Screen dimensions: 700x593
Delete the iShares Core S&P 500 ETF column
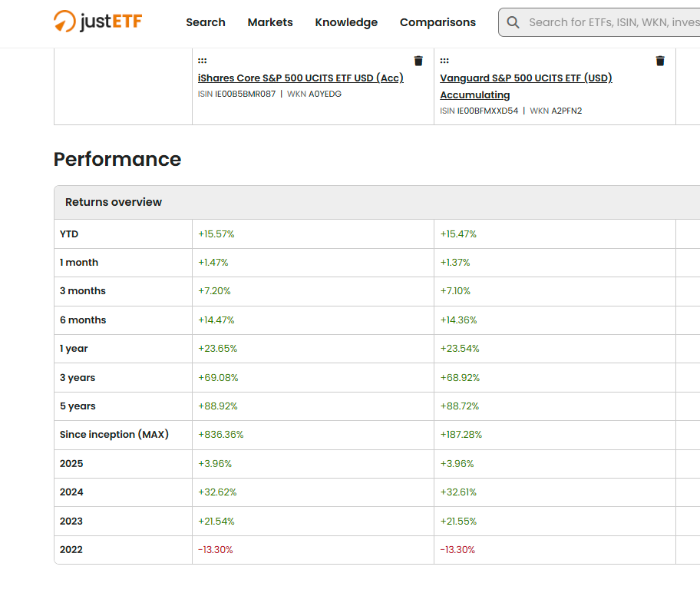418,61
